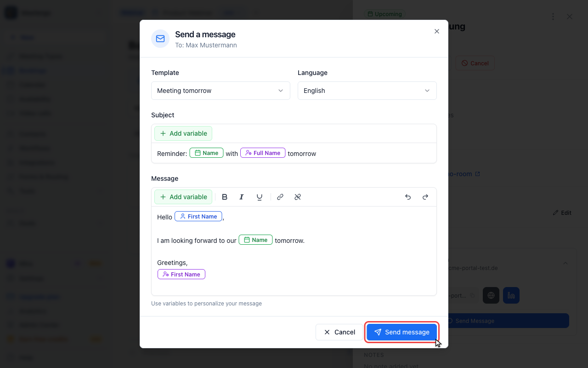The height and width of the screenshot is (368, 588).
Task: Open the Template dropdown showing Meeting tomorrow
Action: 220,91
